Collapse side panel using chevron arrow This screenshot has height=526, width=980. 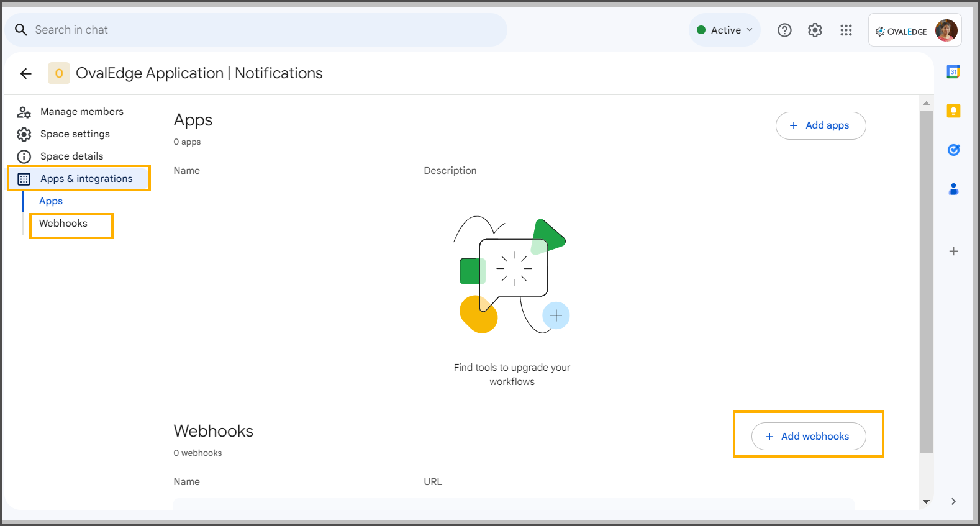[953, 501]
